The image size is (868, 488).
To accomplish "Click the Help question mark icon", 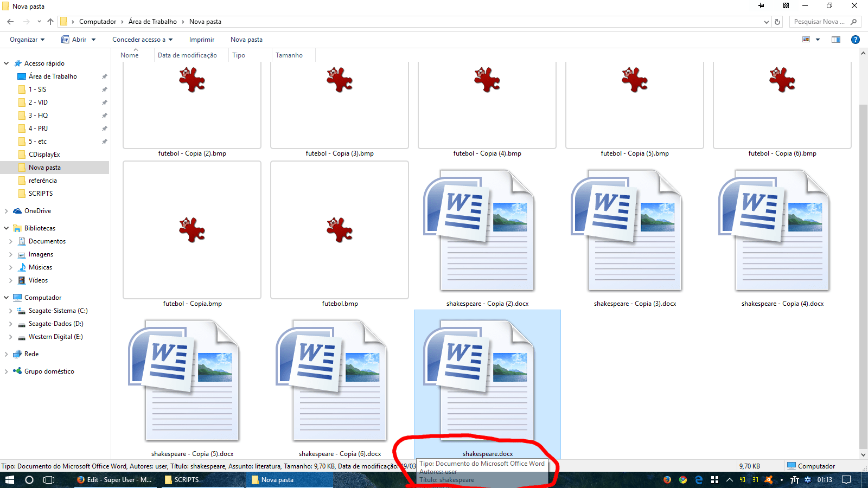I will coord(856,39).
